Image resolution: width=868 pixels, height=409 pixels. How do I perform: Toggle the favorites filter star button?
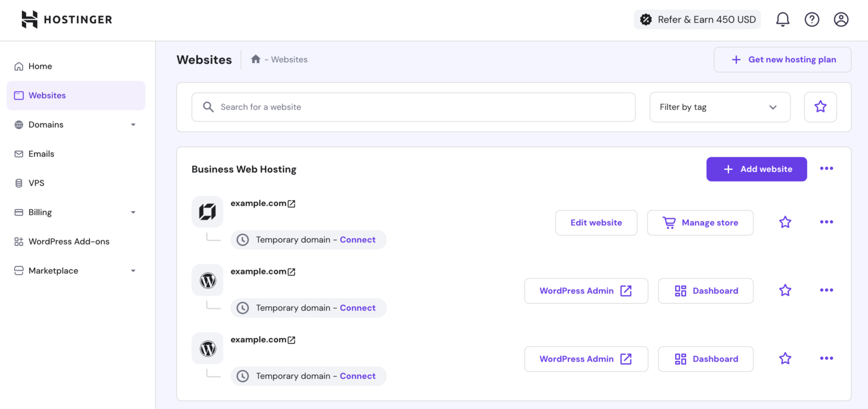820,107
